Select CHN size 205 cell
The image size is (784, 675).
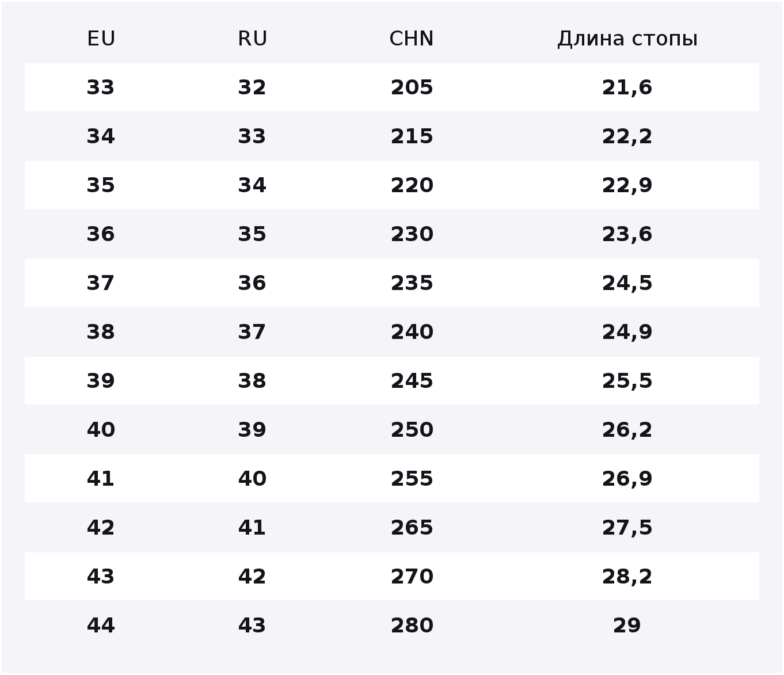point(412,87)
